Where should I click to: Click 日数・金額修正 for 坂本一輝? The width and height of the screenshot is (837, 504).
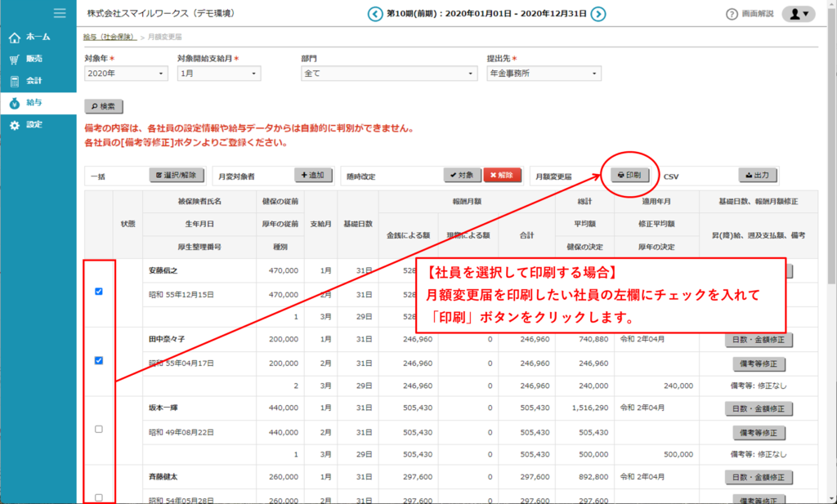[759, 408]
